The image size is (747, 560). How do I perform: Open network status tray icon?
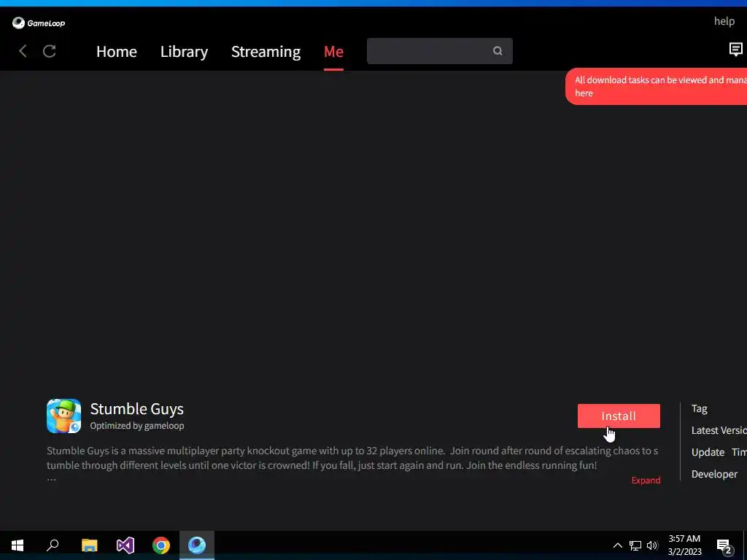click(635, 545)
